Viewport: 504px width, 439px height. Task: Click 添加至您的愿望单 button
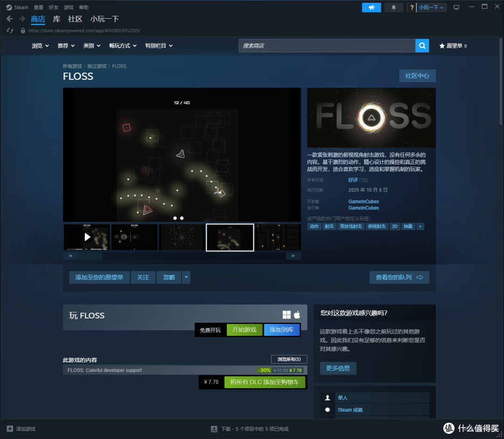click(x=99, y=277)
